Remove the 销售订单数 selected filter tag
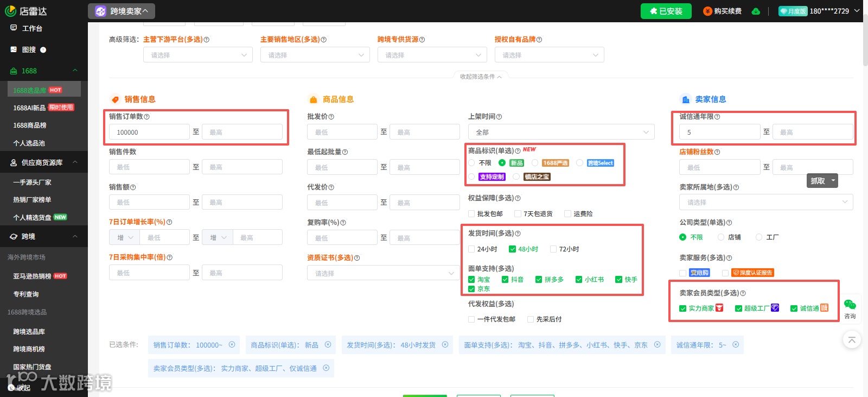Image resolution: width=868 pixels, height=397 pixels. (x=232, y=345)
